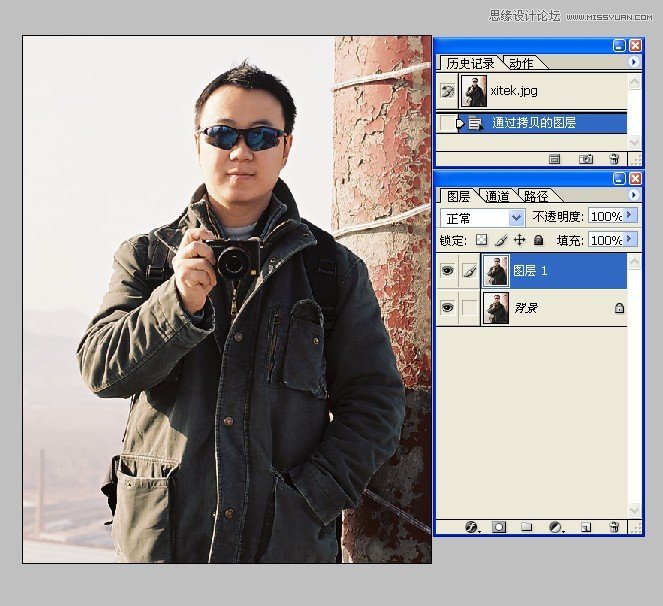Click the create new layer icon
Viewport: 663px width, 606px height.
point(586,526)
